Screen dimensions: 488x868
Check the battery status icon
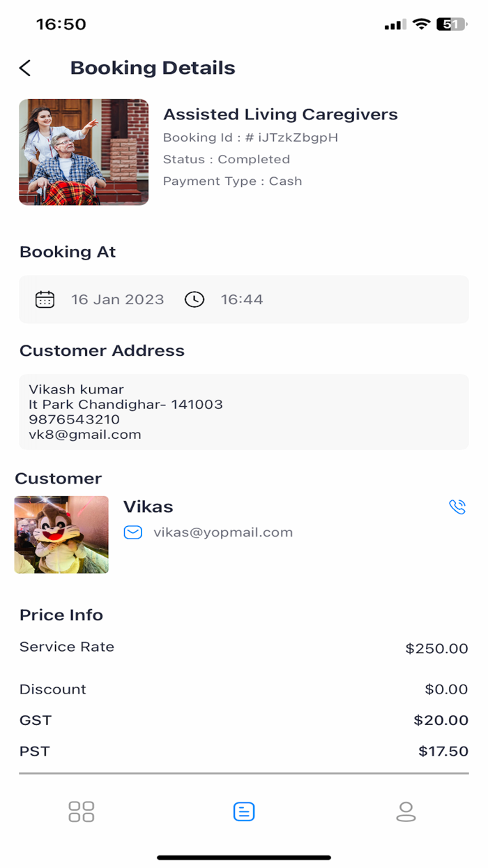point(451,24)
